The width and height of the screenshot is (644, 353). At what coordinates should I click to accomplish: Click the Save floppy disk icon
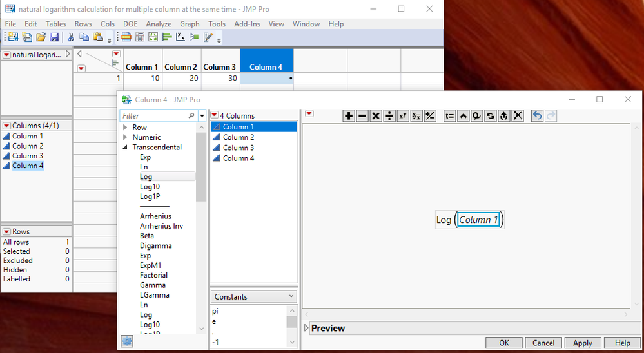pos(54,37)
